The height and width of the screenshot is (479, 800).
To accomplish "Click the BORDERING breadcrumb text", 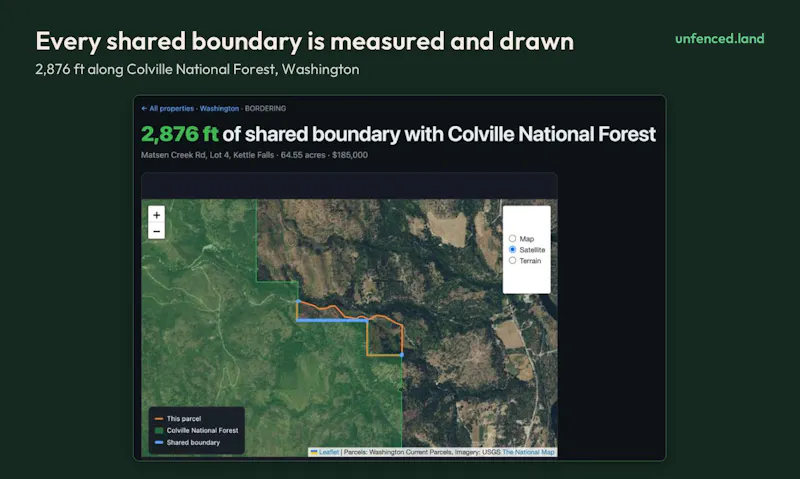I will click(x=265, y=108).
